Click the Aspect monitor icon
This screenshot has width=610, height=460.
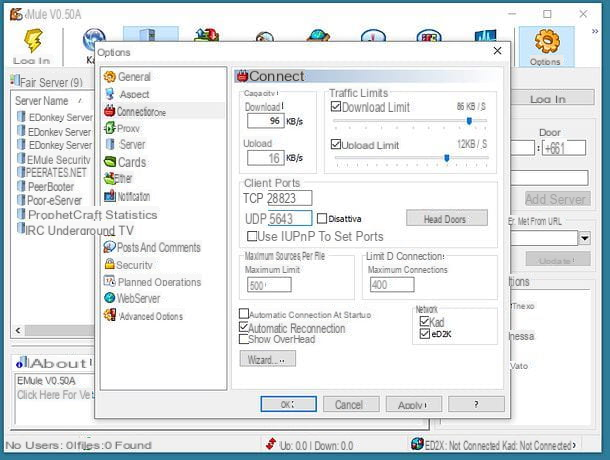coord(110,94)
